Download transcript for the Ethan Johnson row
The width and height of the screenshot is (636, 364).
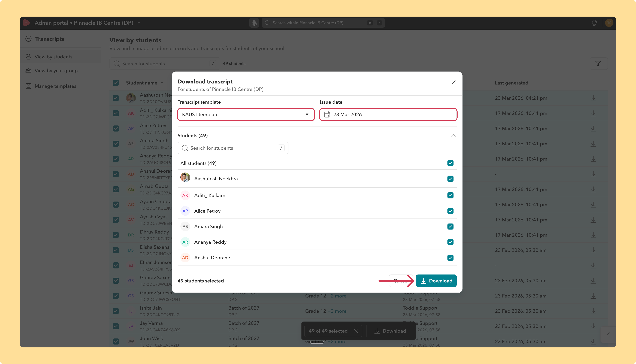[x=593, y=265]
